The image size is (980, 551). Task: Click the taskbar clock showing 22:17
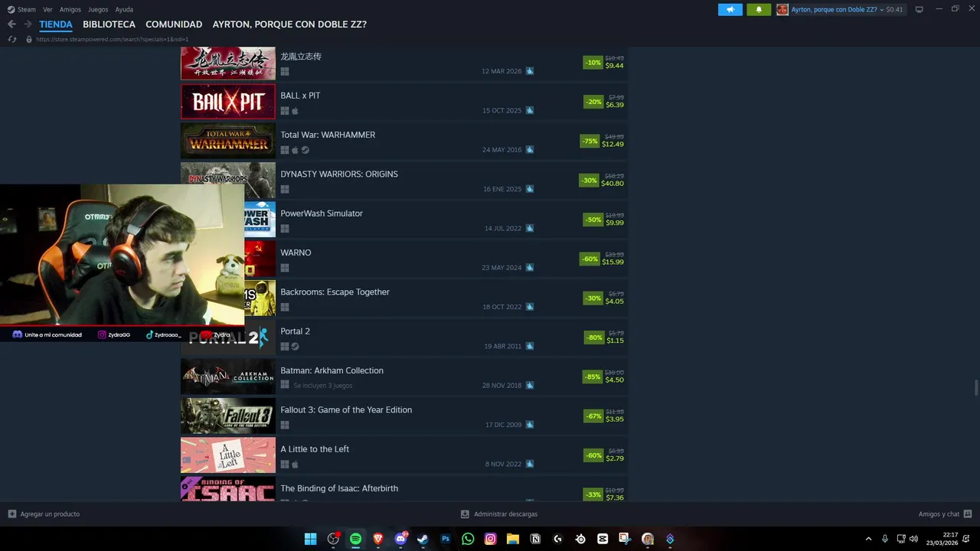point(942,539)
